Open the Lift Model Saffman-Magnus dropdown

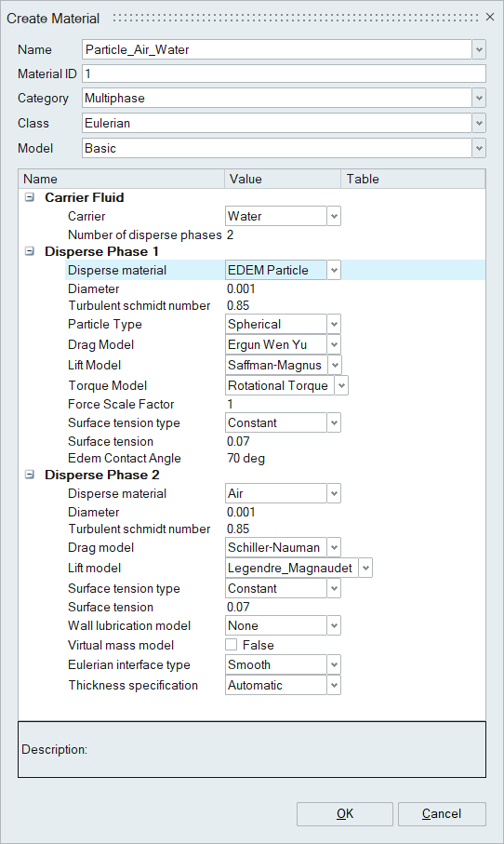click(x=335, y=365)
